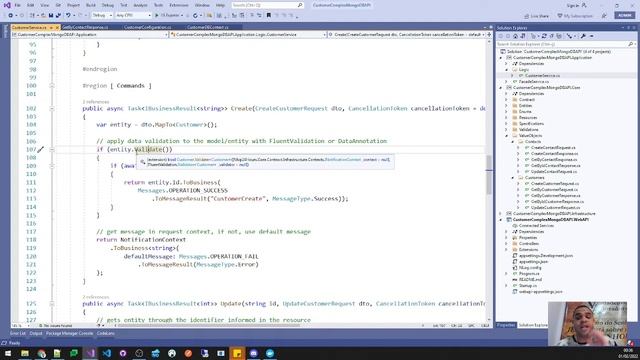This screenshot has height=360, width=640.
Task: Click the horizontal editor scrollbar
Action: [x=208, y=326]
